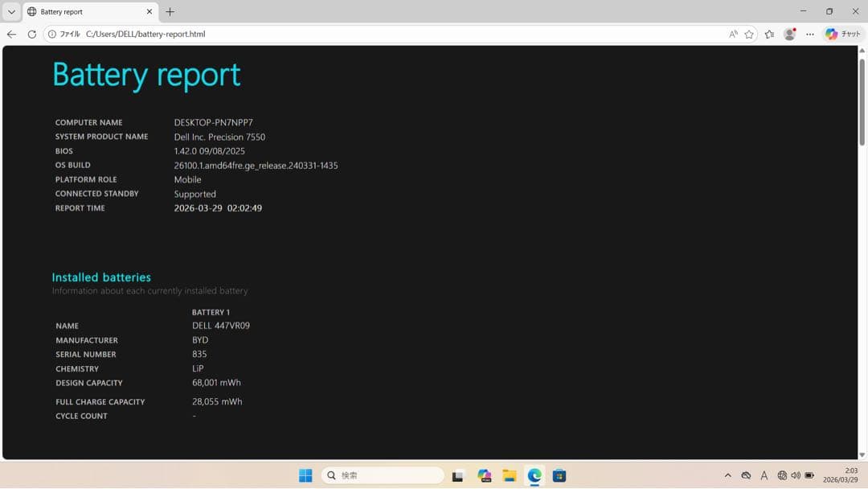Click the page vertical scrollbar thumb
This screenshot has width=868, height=489.
click(x=862, y=102)
